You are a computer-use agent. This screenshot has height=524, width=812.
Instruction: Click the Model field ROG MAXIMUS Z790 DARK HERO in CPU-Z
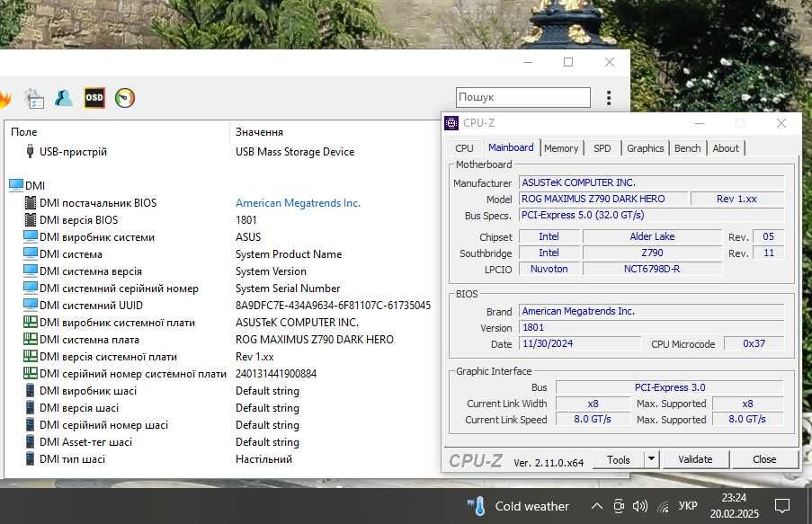click(603, 199)
